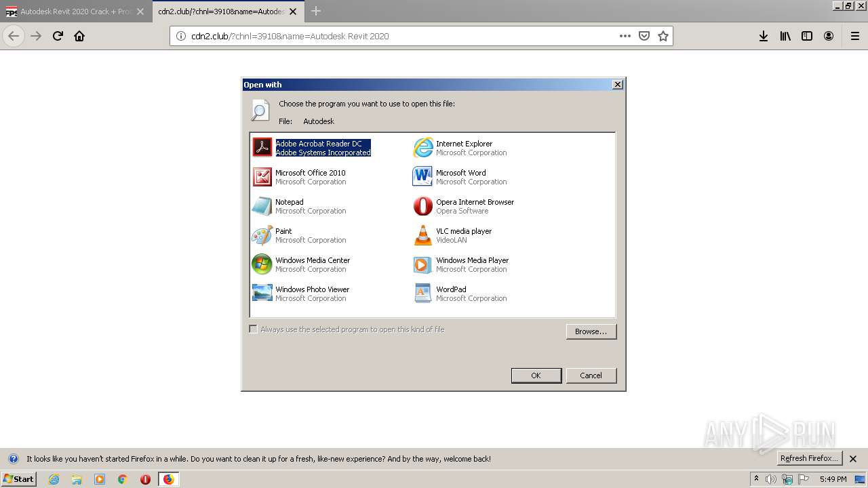Click the volume speaker tray icon
Image resolution: width=868 pixels, height=488 pixels.
tap(771, 479)
